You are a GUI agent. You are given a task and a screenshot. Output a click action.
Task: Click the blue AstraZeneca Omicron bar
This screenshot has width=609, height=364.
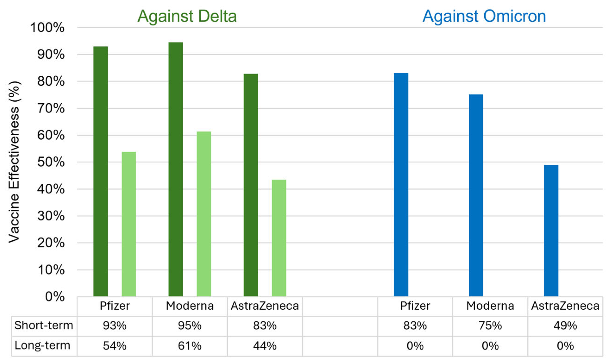click(551, 230)
